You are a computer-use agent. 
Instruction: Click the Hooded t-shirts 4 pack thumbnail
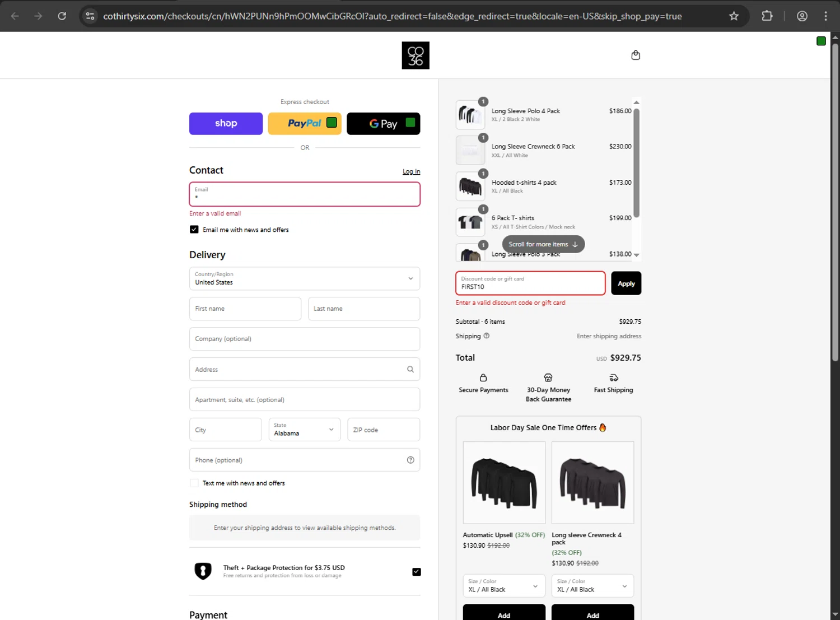(470, 186)
